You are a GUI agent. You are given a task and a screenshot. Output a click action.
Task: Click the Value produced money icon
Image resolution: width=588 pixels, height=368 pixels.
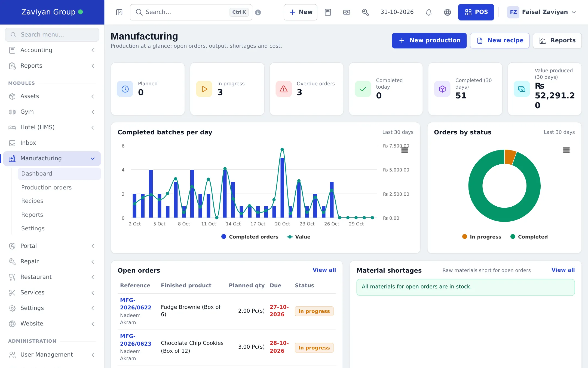(x=522, y=89)
